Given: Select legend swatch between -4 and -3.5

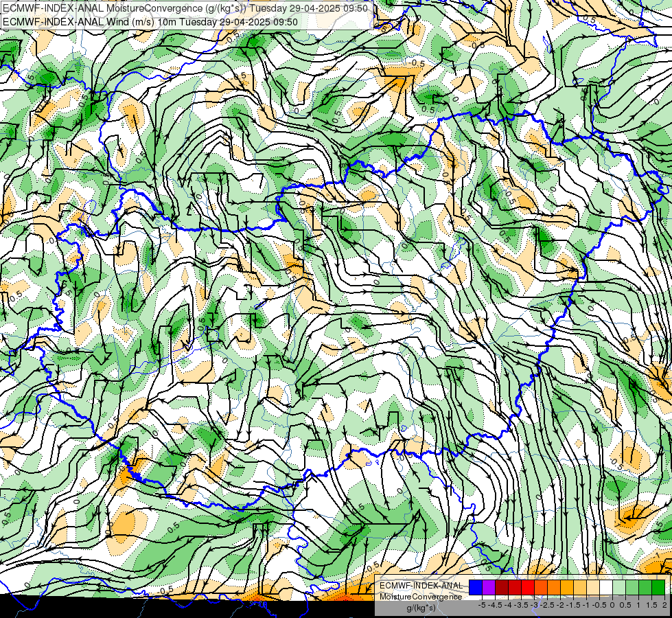Looking at the screenshot, I should (x=515, y=588).
